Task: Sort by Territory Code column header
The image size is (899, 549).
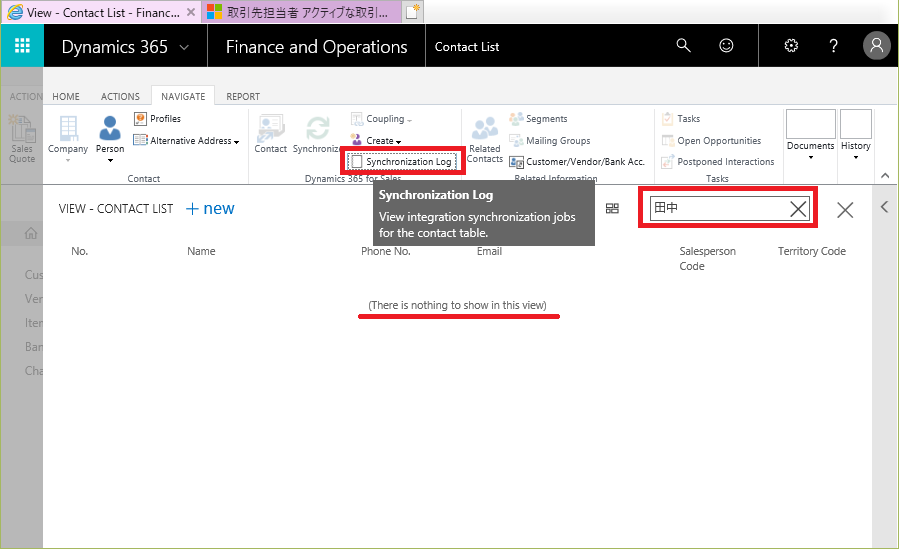Action: (811, 251)
